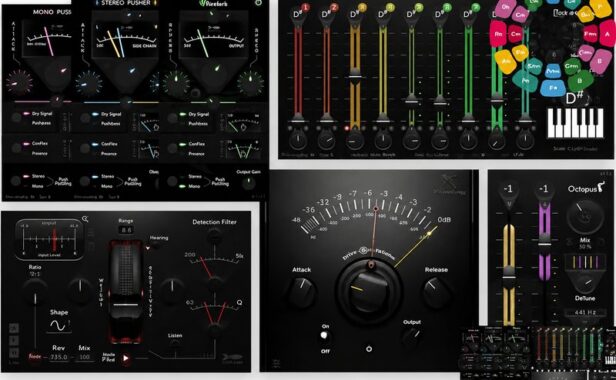
Task: Click the round knob below the first red fader
Action: coord(298,140)
